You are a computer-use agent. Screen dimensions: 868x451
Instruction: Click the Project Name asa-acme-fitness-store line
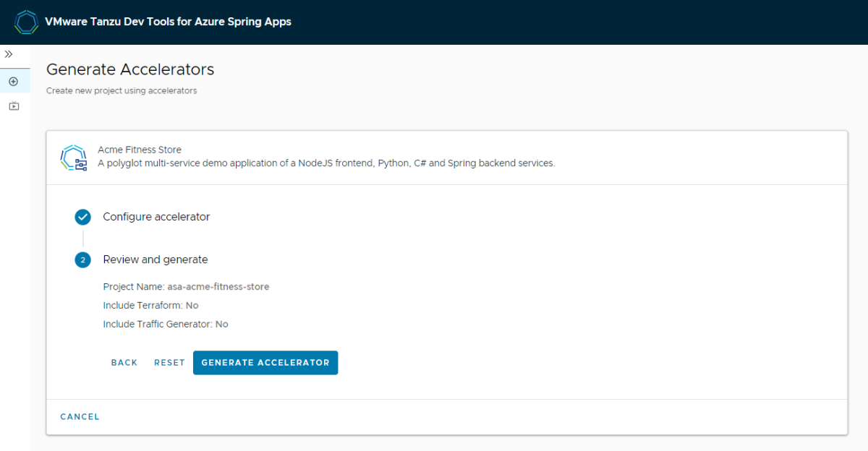pos(186,287)
